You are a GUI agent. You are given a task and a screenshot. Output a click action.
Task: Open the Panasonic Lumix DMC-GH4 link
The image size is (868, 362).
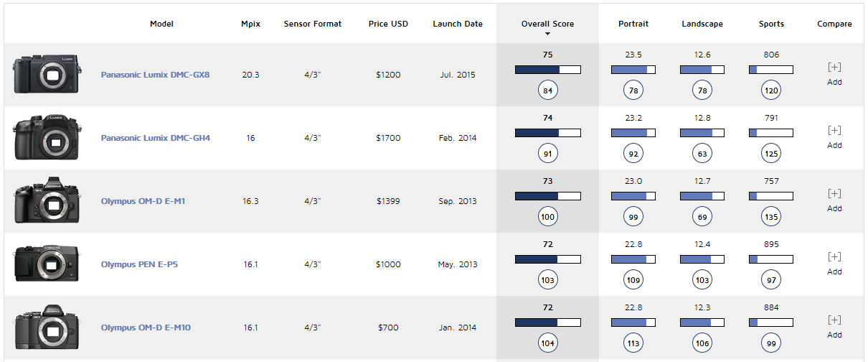click(x=155, y=138)
